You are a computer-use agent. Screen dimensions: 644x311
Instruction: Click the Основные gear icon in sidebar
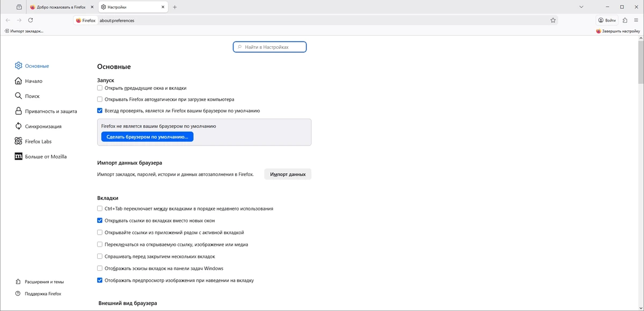[x=19, y=66]
